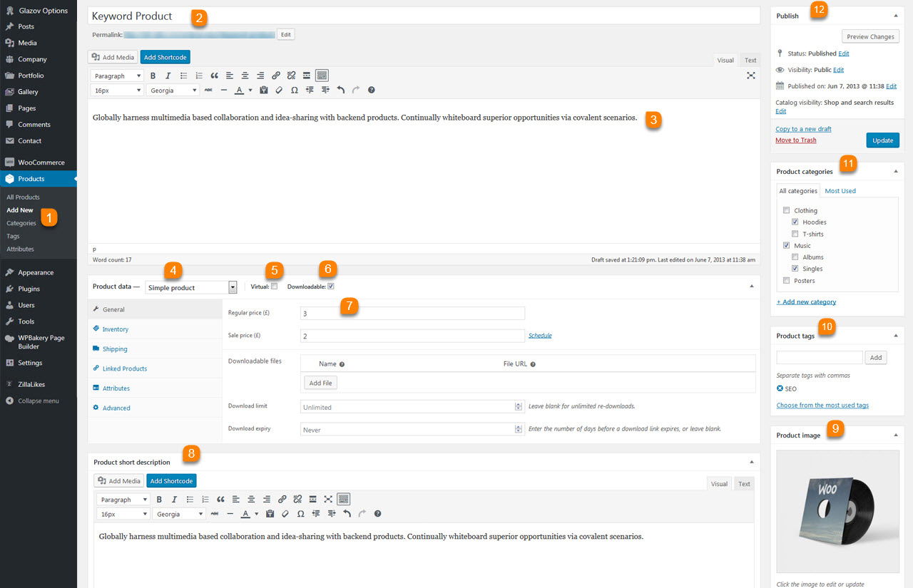Image resolution: width=913 pixels, height=588 pixels.
Task: Check the T-shirts category checkbox
Action: pos(795,234)
